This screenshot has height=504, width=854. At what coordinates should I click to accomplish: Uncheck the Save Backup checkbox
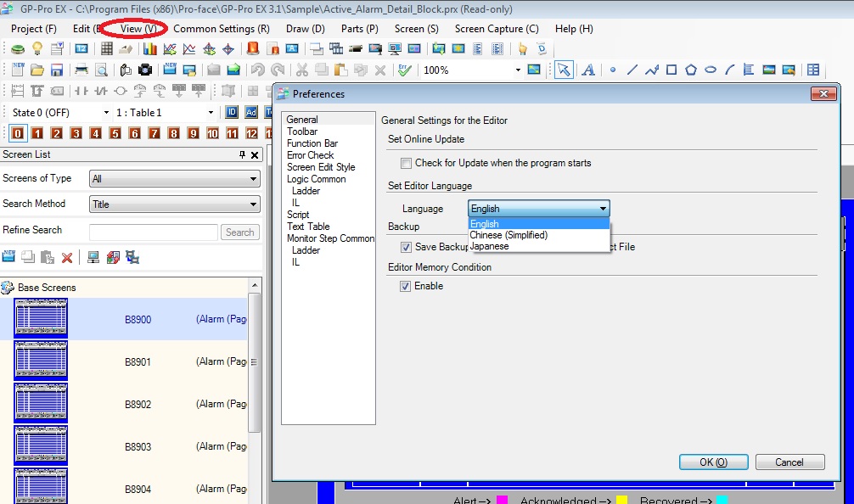point(407,247)
